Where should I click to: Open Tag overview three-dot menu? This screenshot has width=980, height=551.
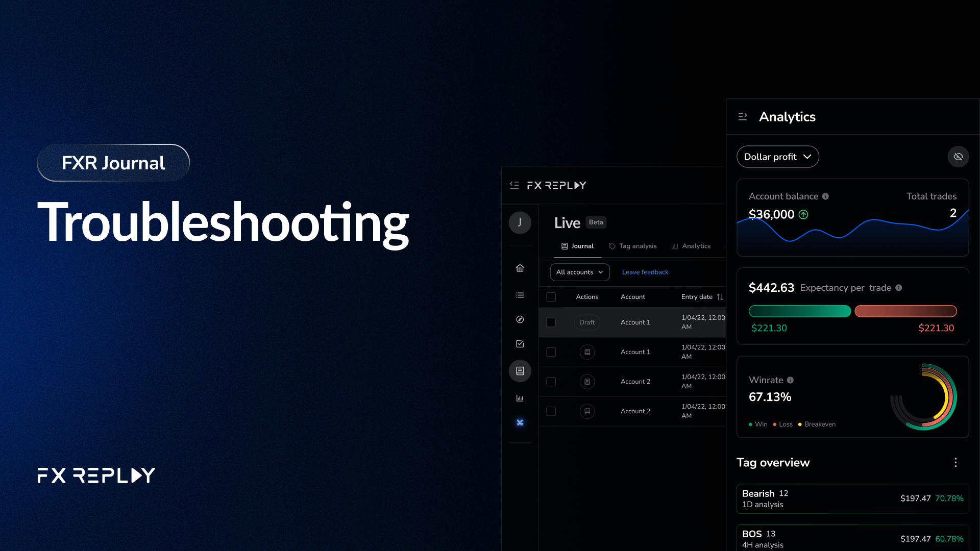pos(955,462)
